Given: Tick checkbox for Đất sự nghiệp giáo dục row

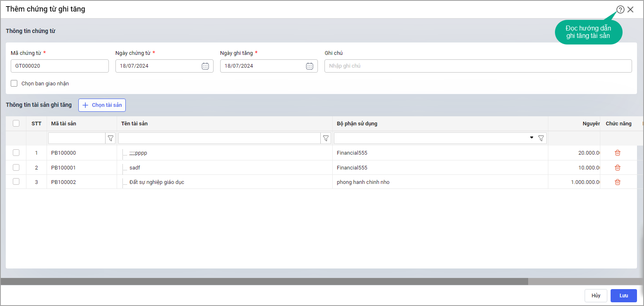Looking at the screenshot, I should point(16,182).
